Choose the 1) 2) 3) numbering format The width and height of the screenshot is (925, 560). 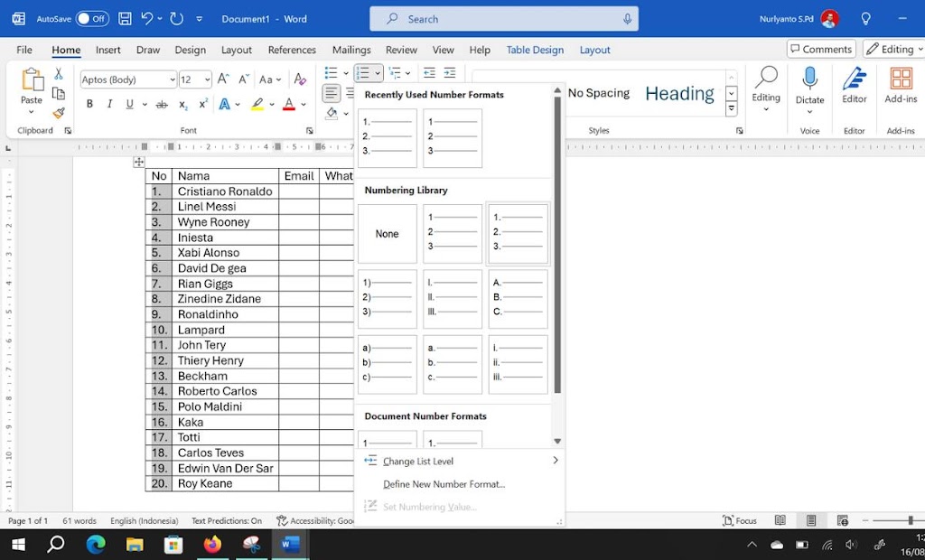click(387, 299)
